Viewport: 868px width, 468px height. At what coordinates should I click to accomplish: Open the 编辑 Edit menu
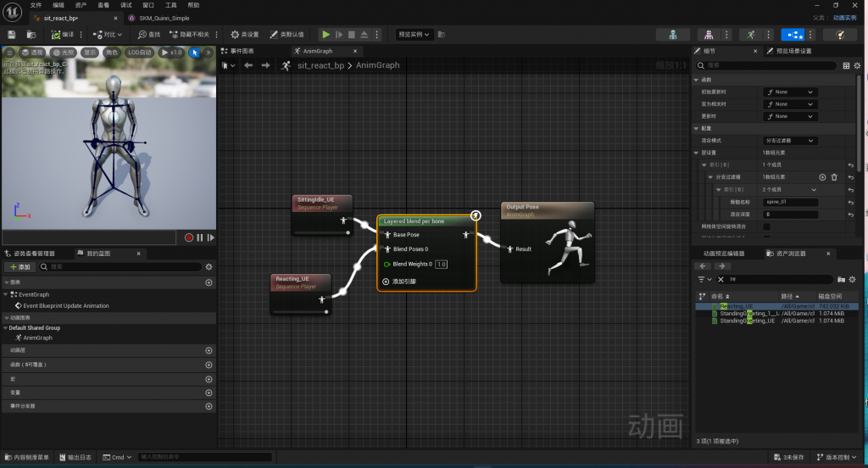click(58, 5)
